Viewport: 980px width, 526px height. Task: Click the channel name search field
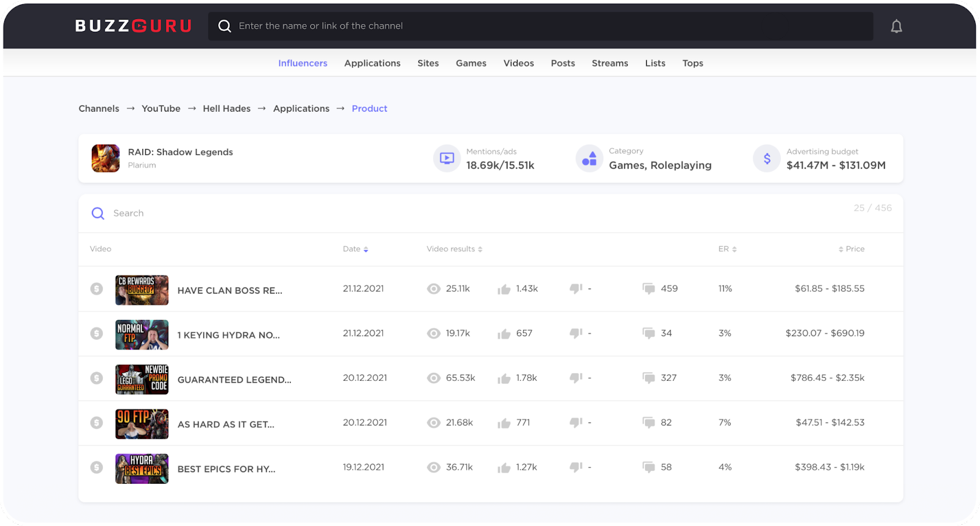(x=539, y=26)
